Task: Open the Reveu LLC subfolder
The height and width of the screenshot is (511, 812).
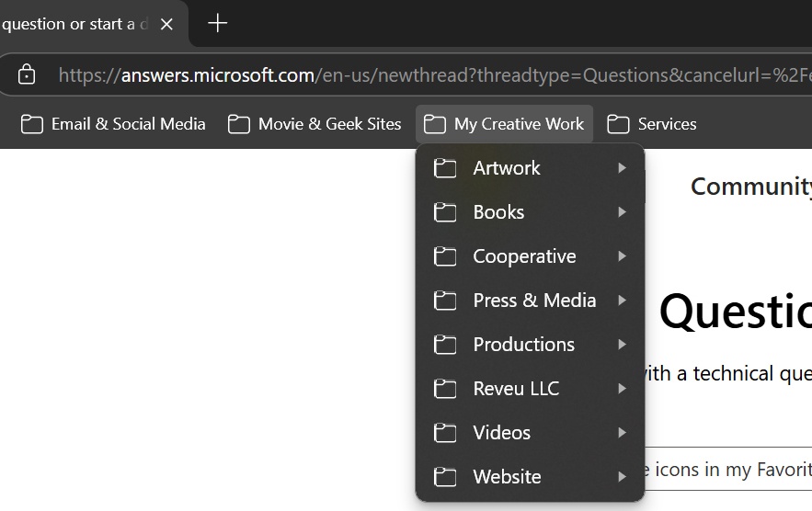Action: click(x=530, y=388)
